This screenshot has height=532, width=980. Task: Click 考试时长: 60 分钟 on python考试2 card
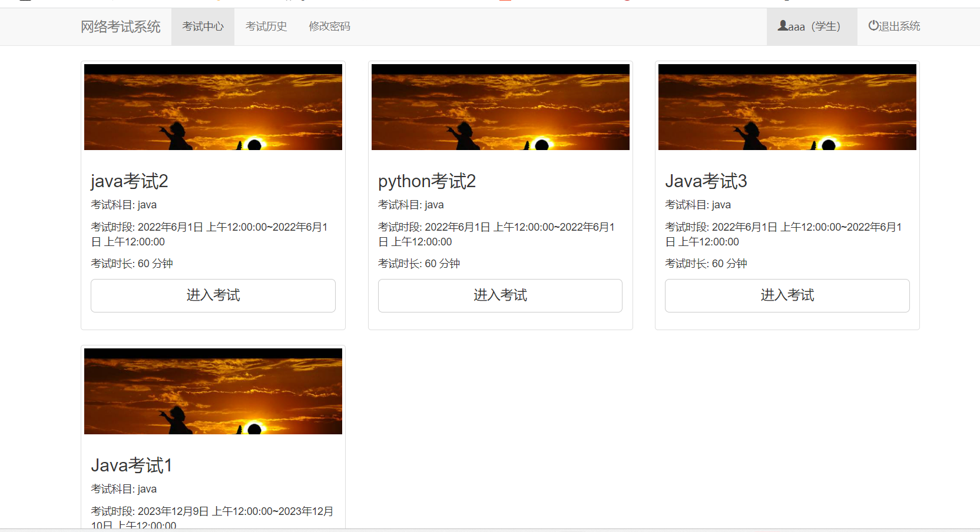point(419,264)
